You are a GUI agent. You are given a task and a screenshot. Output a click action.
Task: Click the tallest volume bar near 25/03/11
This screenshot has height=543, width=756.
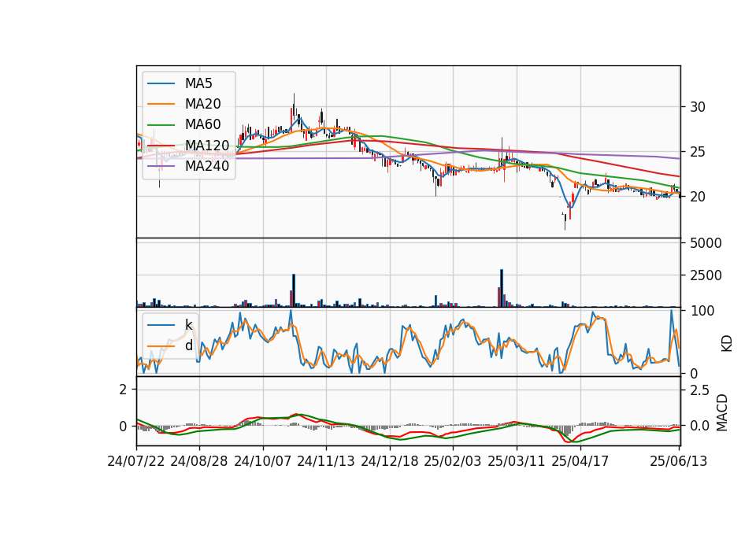coord(502,288)
